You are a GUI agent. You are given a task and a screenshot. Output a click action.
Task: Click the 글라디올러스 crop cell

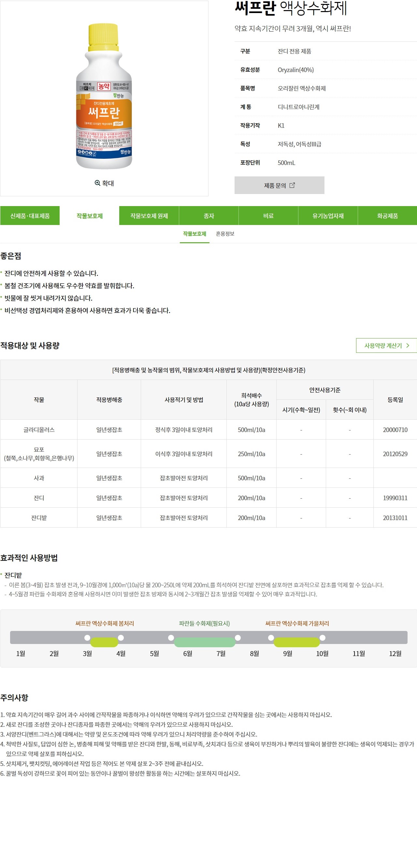click(39, 430)
